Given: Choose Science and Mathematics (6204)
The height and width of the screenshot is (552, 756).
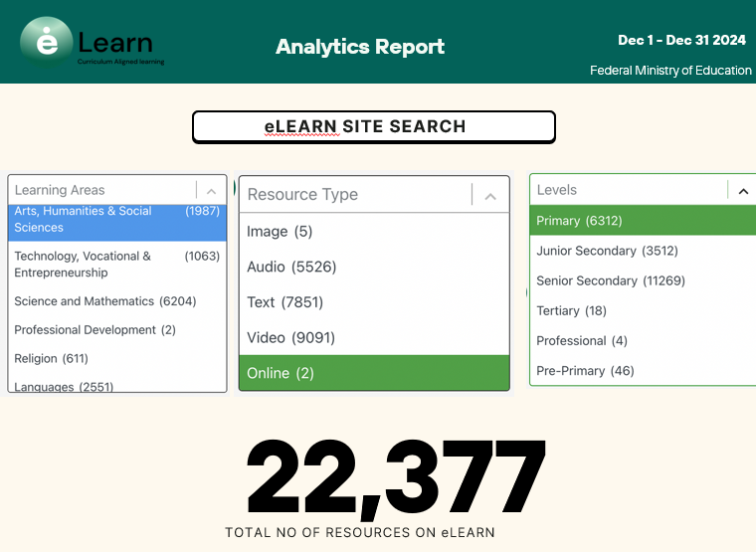Looking at the screenshot, I should coord(117,301).
